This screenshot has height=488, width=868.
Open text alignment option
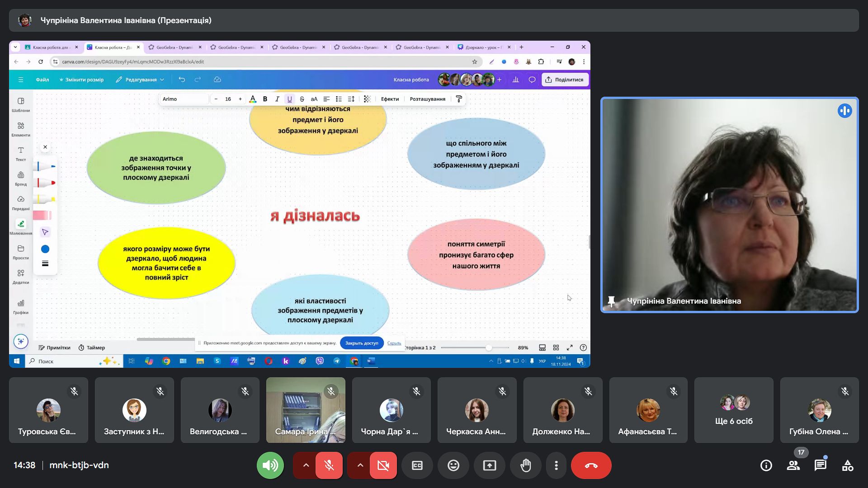coord(326,99)
